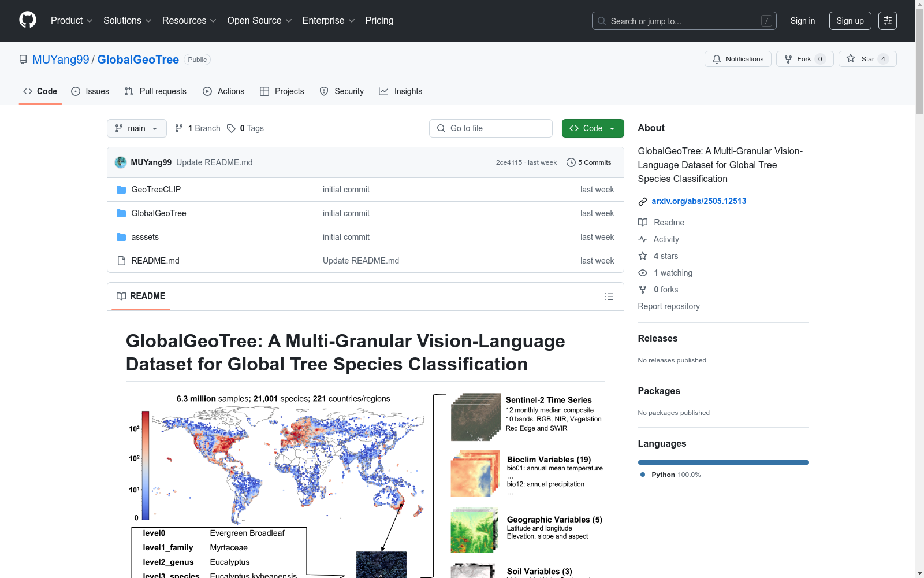Screen dimensions: 924x578
Task: Open the Pull requests tab
Action: pyautogui.click(x=155, y=91)
